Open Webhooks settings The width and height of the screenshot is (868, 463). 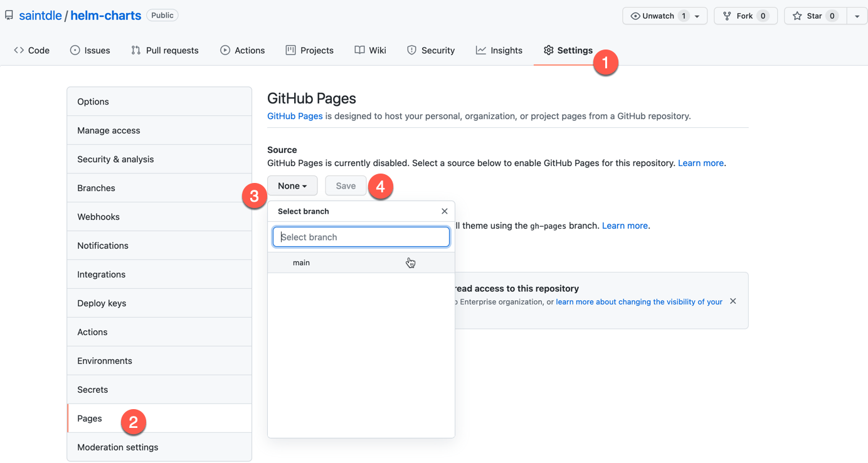[x=159, y=217]
